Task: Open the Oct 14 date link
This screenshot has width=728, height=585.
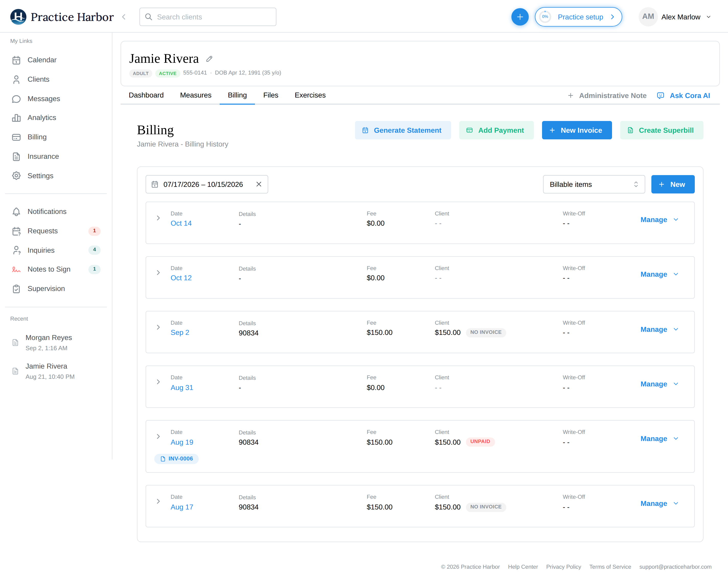Action: tap(181, 223)
